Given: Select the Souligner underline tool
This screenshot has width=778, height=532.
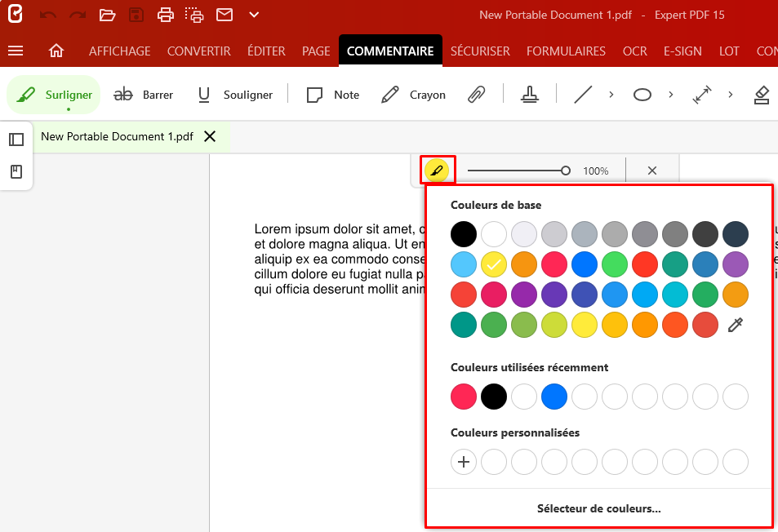Looking at the screenshot, I should click(235, 95).
